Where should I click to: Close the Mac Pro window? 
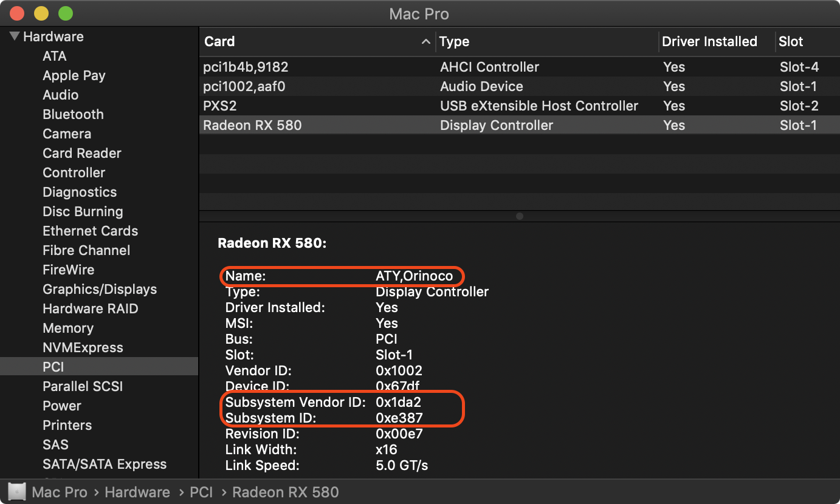18,13
